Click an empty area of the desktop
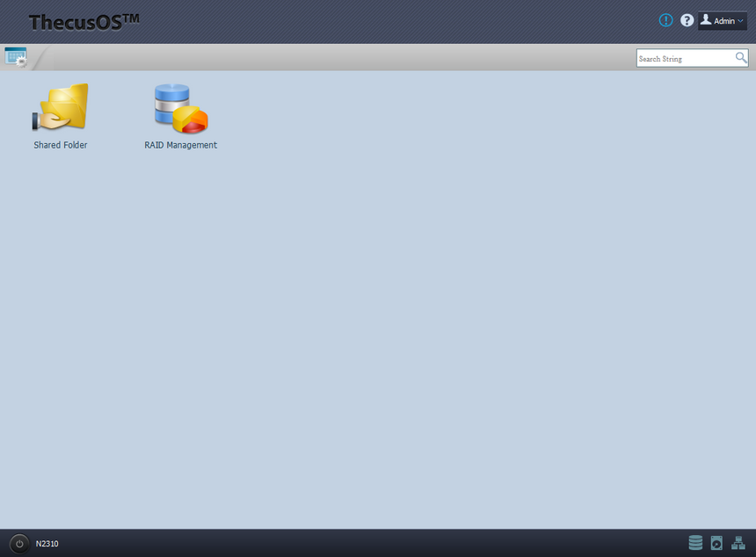756x557 pixels. pos(386,313)
